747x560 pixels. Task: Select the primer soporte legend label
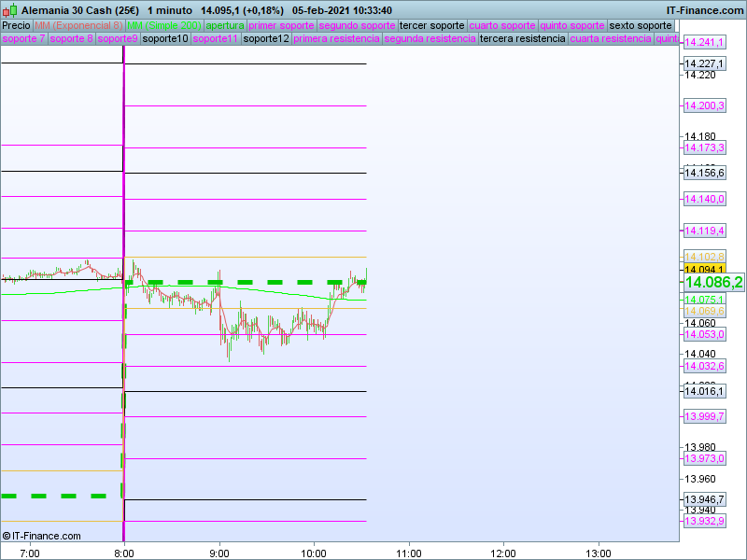tap(281, 25)
